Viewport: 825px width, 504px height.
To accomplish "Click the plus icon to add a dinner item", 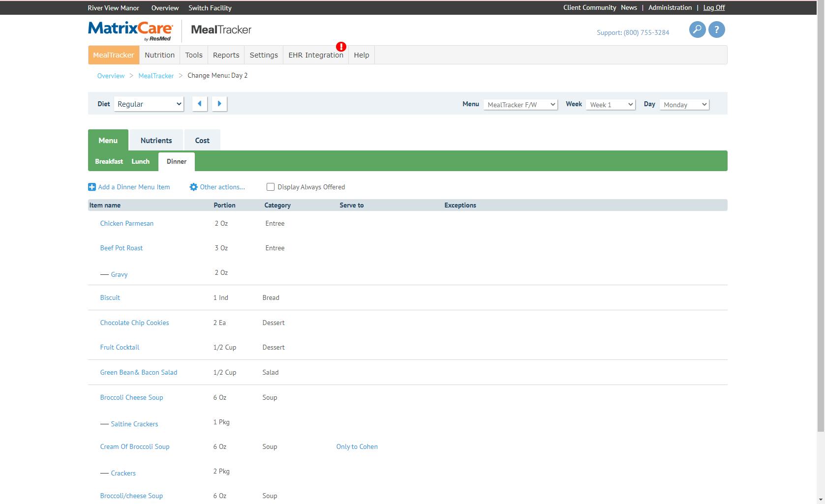I will 92,187.
